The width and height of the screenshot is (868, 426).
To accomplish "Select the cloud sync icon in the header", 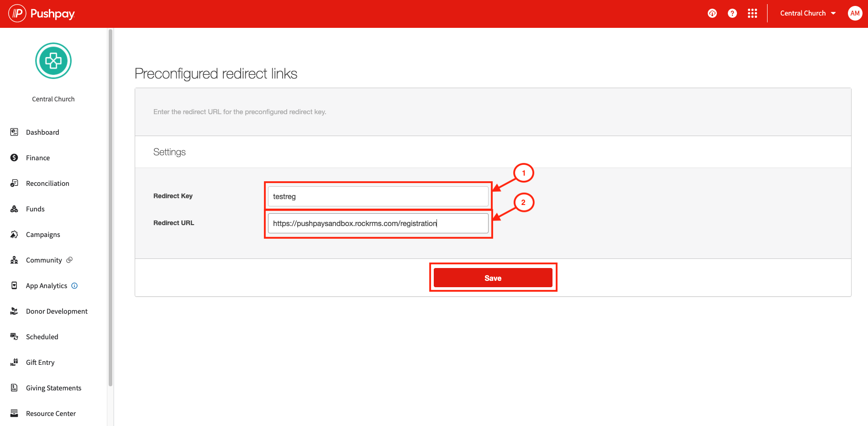I will pyautogui.click(x=712, y=13).
